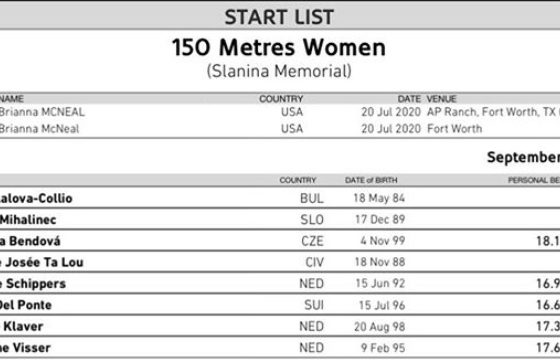Image resolution: width=560 pixels, height=360 pixels.
Task: Select the Mihalinec athlete row
Action: pyautogui.click(x=280, y=219)
